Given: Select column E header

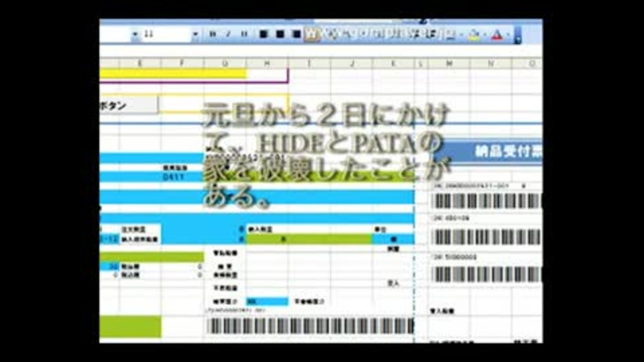Looking at the screenshot, I should point(140,63).
